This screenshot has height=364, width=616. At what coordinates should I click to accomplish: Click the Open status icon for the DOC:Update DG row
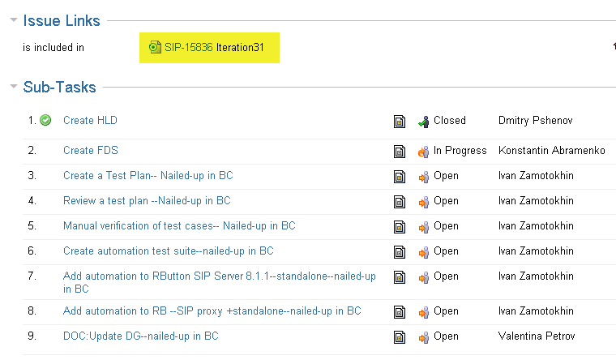(423, 337)
